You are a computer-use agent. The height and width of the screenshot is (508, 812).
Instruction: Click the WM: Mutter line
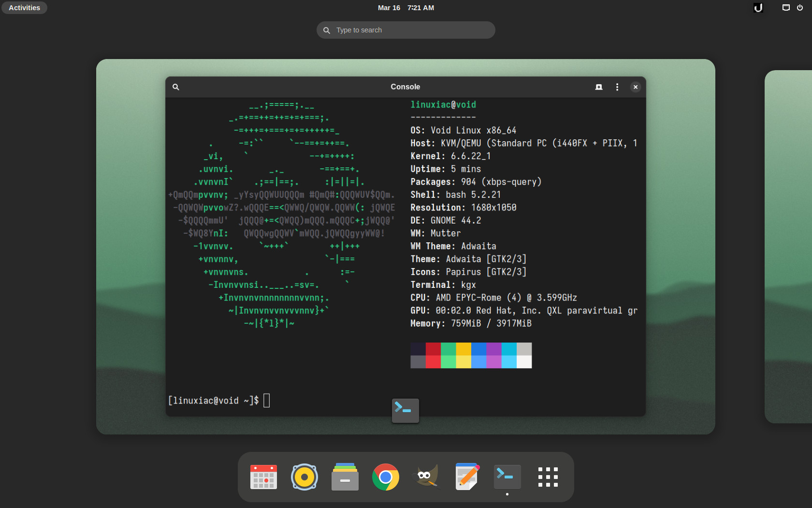pos(435,233)
